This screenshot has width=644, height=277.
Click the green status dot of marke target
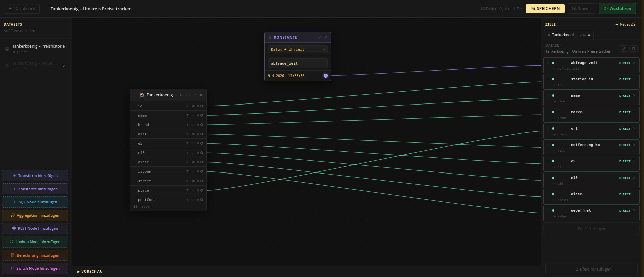[x=553, y=112]
